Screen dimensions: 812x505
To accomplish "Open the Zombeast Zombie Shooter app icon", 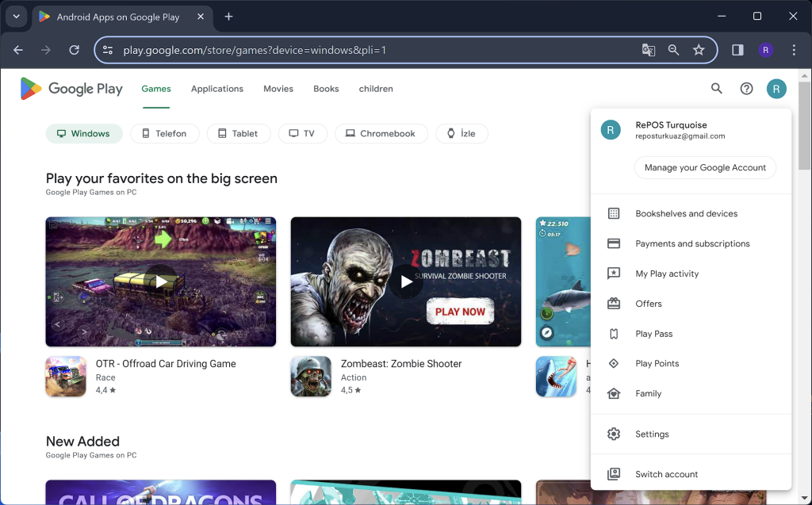I will pyautogui.click(x=311, y=377).
